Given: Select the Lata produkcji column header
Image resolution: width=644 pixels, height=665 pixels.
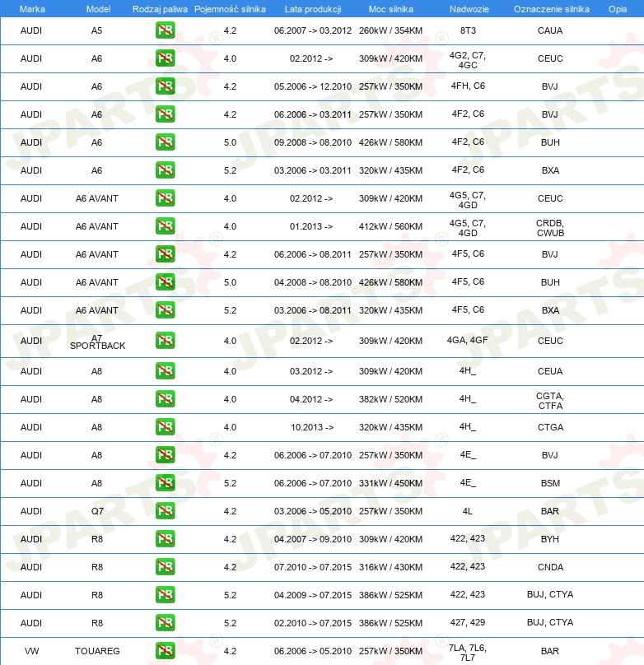Looking at the screenshot, I should [x=311, y=8].
